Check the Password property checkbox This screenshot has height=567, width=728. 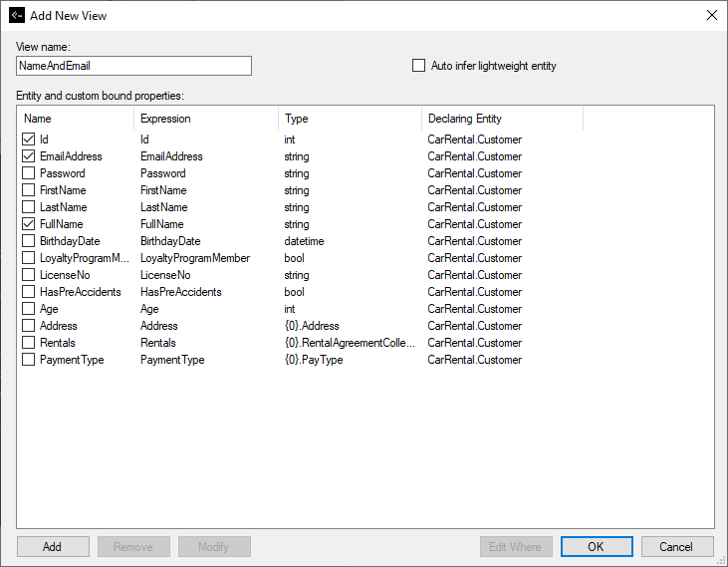coord(28,172)
